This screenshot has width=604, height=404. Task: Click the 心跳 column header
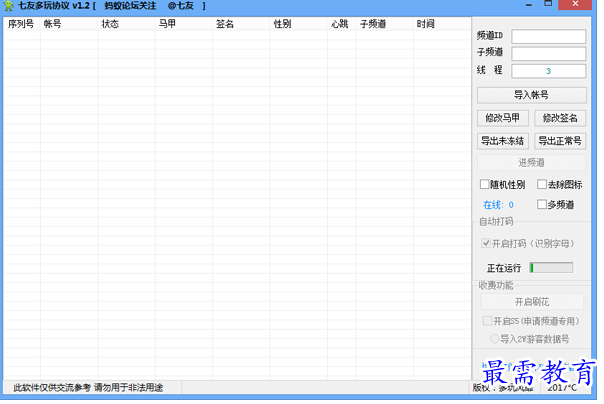click(341, 24)
